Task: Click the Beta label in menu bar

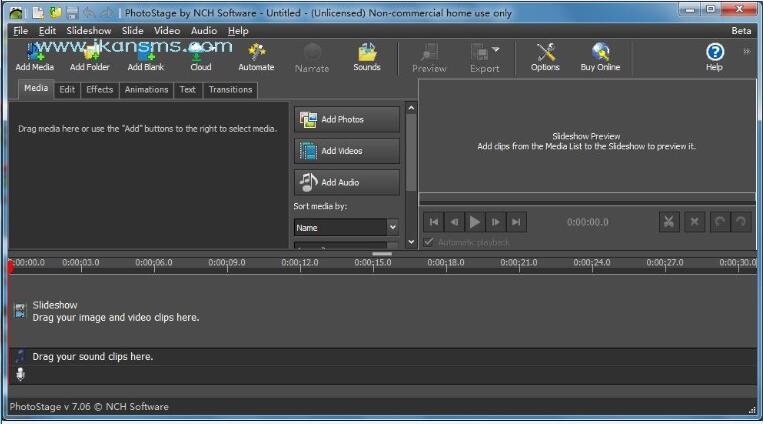Action: pos(741,31)
